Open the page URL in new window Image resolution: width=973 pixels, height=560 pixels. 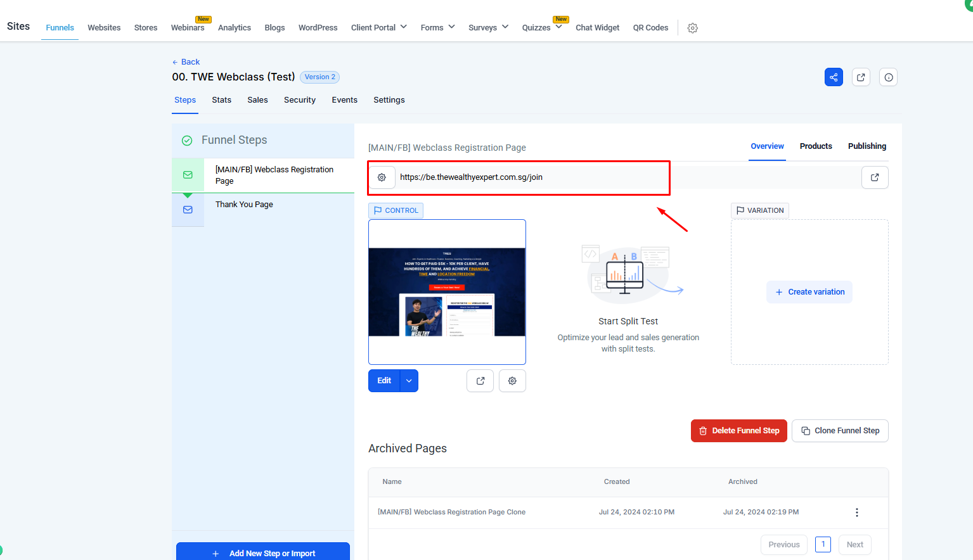(875, 177)
